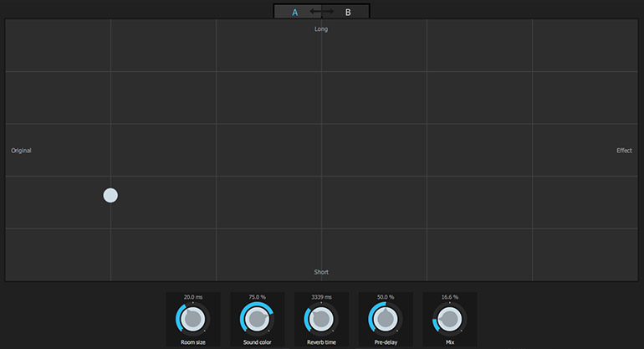Click the Original label on the pad
644x349 pixels.
pyautogui.click(x=21, y=151)
